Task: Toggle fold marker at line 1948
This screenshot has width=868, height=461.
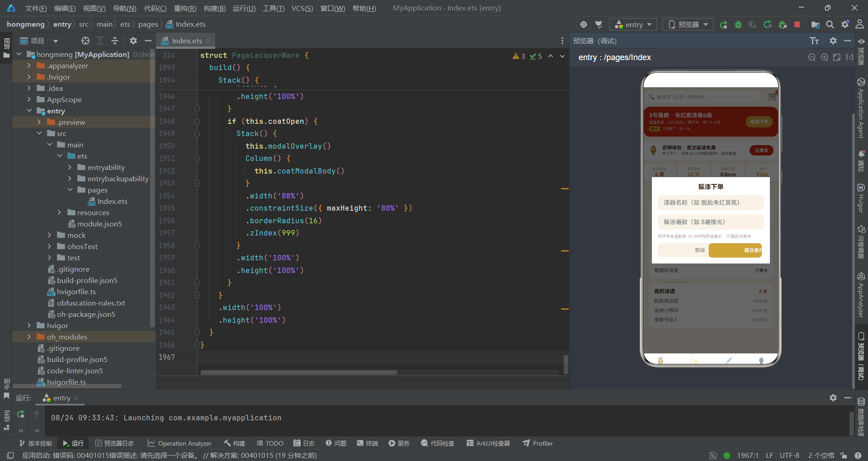Action: click(x=197, y=121)
